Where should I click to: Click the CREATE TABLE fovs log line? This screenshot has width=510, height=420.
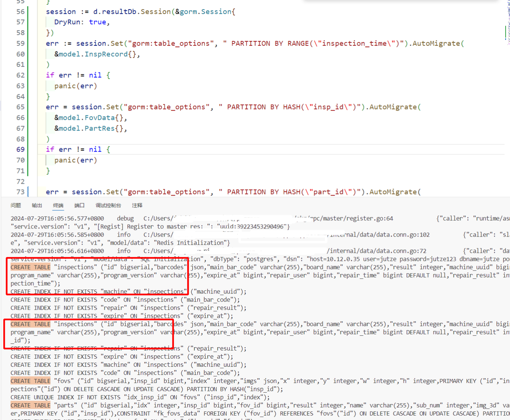pyautogui.click(x=30, y=381)
